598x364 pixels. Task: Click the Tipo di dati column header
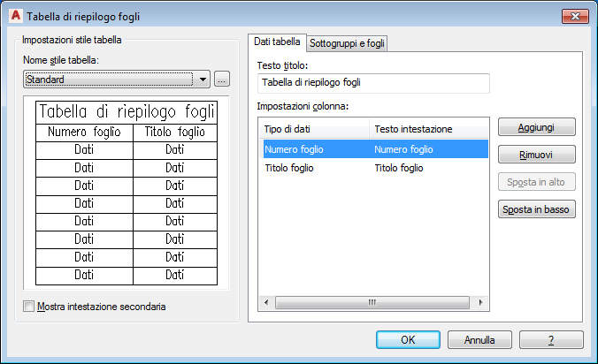coord(313,129)
